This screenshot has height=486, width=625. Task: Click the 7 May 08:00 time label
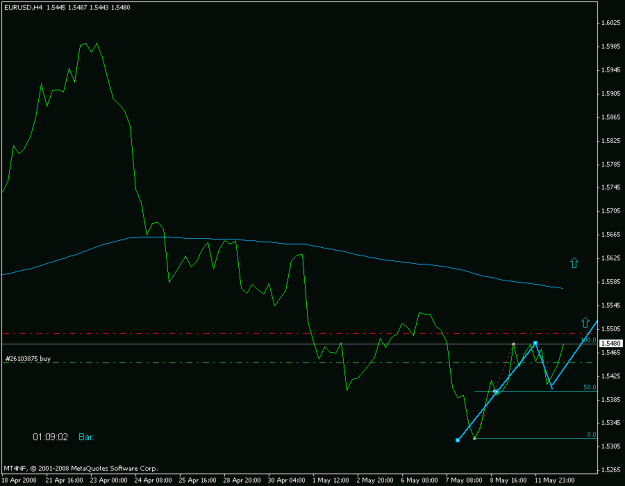pos(464,480)
